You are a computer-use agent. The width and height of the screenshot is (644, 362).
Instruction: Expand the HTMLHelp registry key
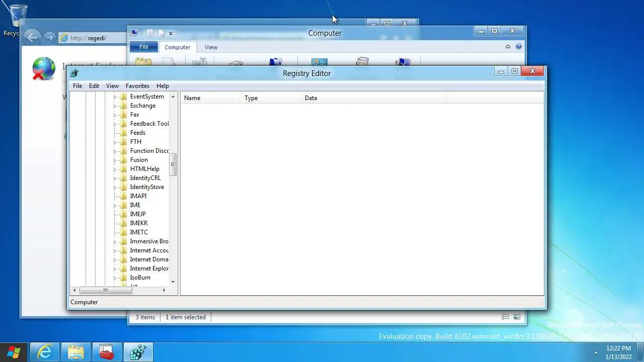[x=115, y=169]
